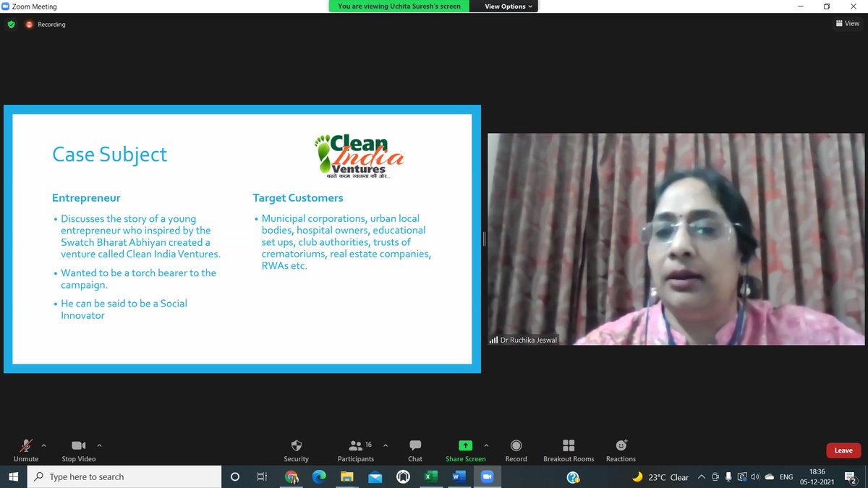
Task: Click the 'Target Customers' heading on the slide
Action: tap(298, 197)
